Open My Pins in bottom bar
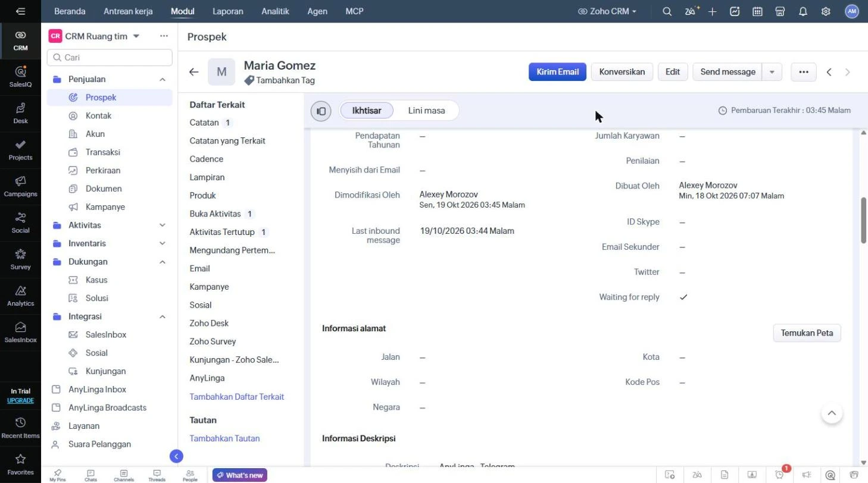 (x=57, y=475)
